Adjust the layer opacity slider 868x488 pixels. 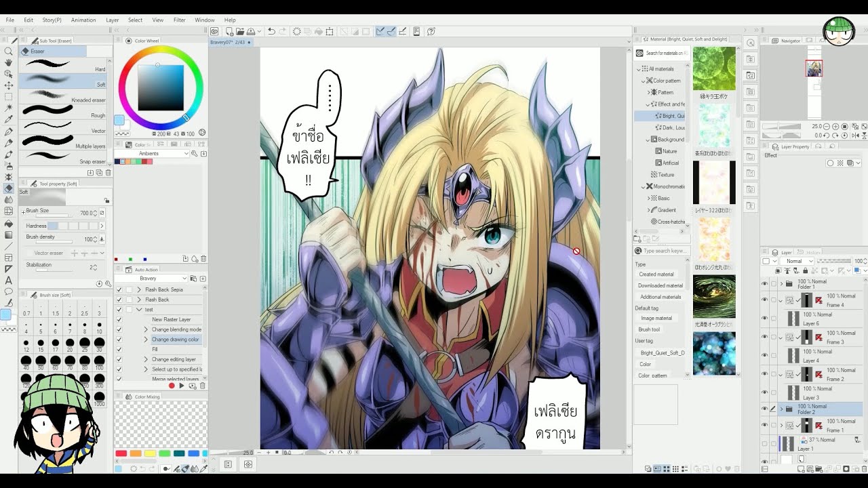coord(833,261)
